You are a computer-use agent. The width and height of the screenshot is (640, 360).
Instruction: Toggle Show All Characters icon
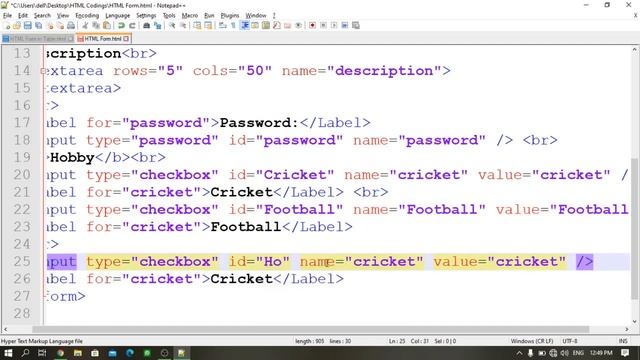pyautogui.click(x=233, y=25)
